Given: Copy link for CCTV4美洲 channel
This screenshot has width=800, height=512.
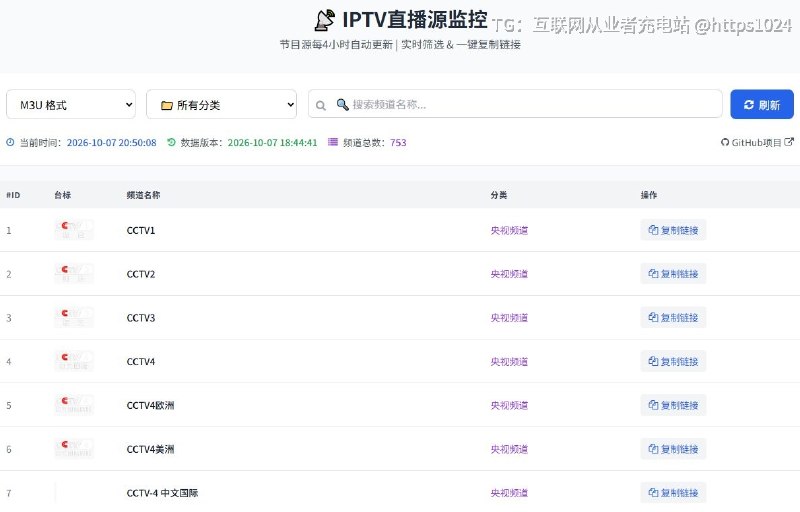Looking at the screenshot, I should pyautogui.click(x=673, y=449).
